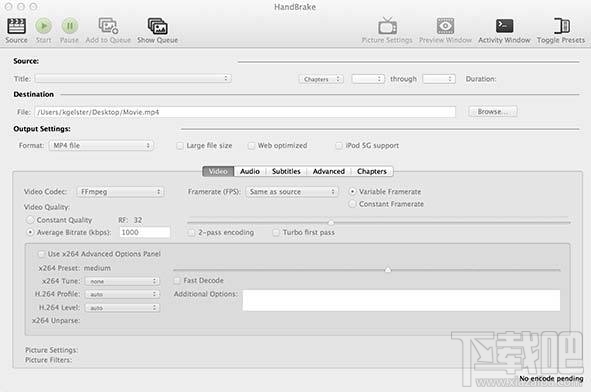Open the Show Queue icon
This screenshot has width=591, height=392.
(158, 26)
